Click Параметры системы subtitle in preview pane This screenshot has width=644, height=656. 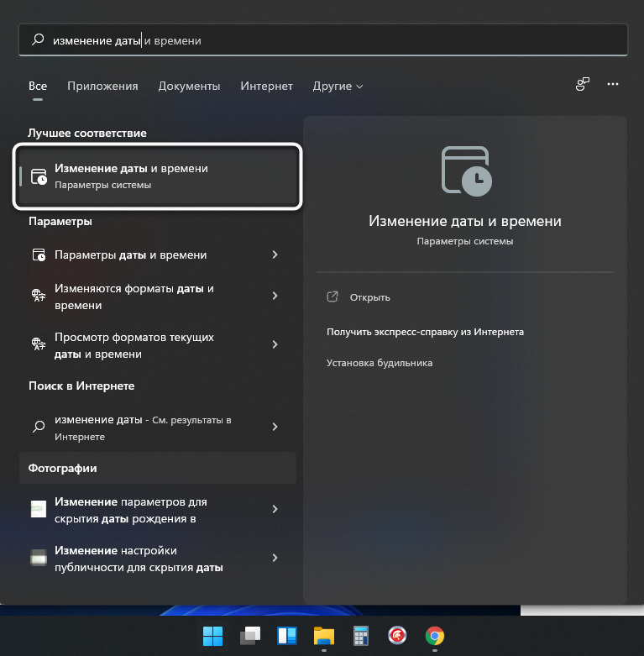click(x=465, y=241)
